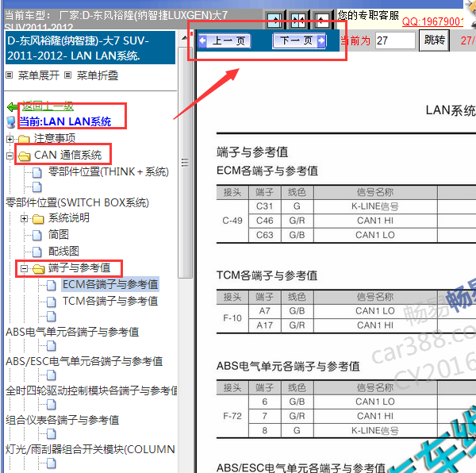Click page icon of tree item ECM各端子与参考值
The height and width of the screenshot is (473, 476).
[52, 285]
